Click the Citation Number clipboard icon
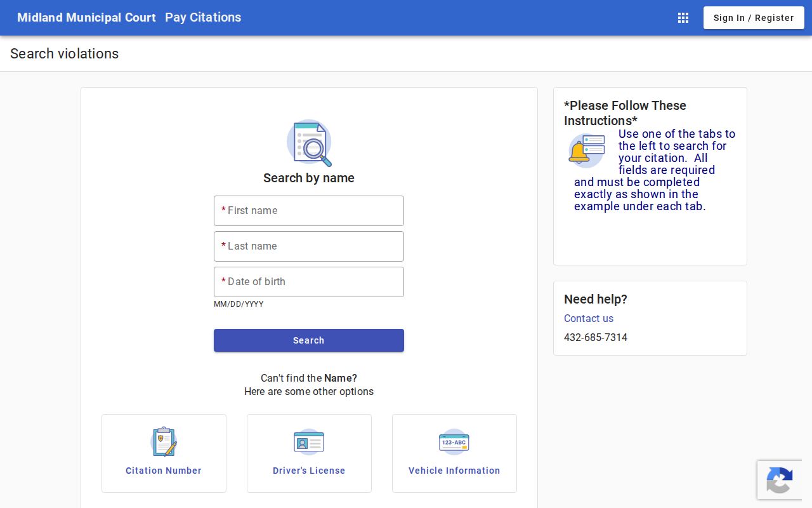 [164, 441]
